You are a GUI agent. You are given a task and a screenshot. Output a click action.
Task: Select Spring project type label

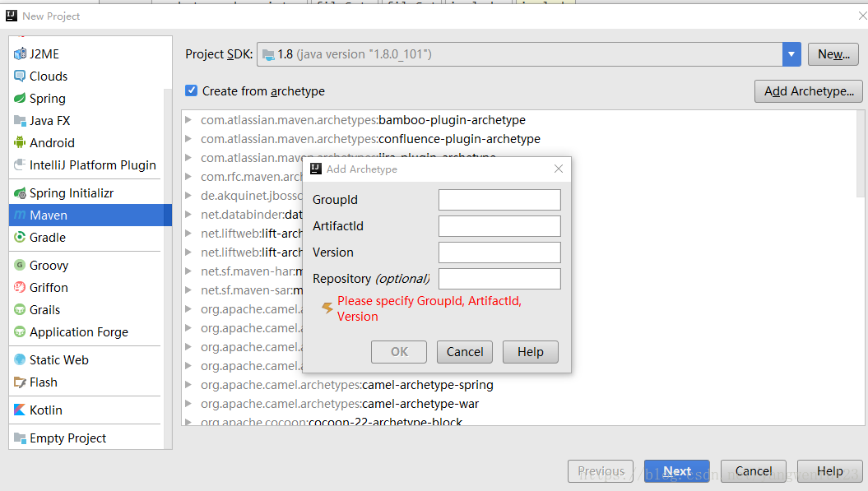pyautogui.click(x=48, y=99)
